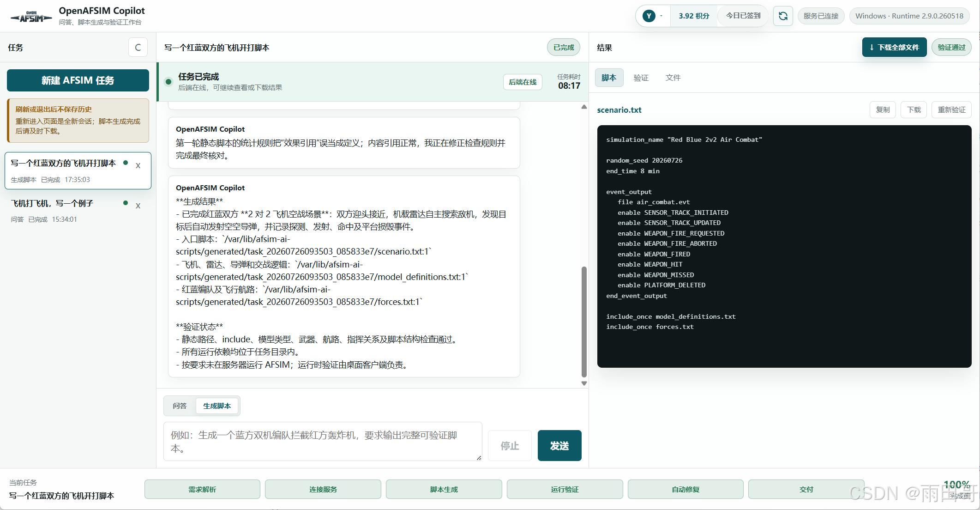
Task: Open the 验证 tab
Action: pyautogui.click(x=641, y=78)
